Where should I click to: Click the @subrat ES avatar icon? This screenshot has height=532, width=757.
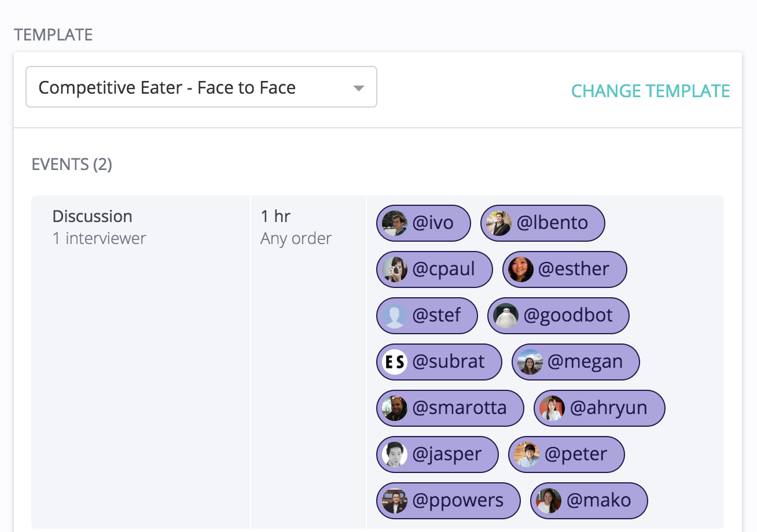tap(395, 362)
